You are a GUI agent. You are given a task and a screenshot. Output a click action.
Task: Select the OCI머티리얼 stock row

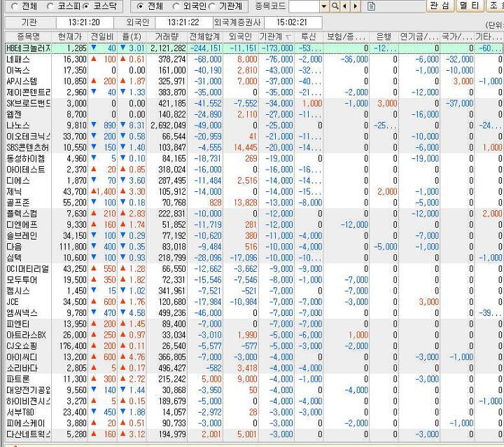tap(254, 269)
